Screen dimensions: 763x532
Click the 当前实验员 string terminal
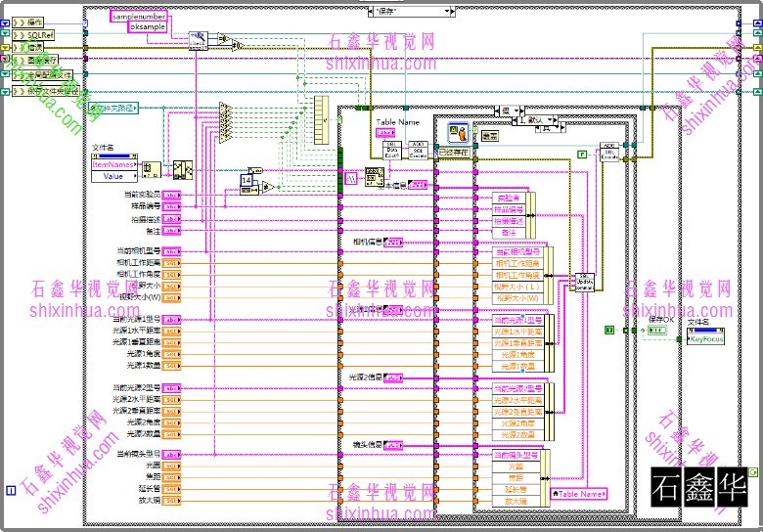171,196
